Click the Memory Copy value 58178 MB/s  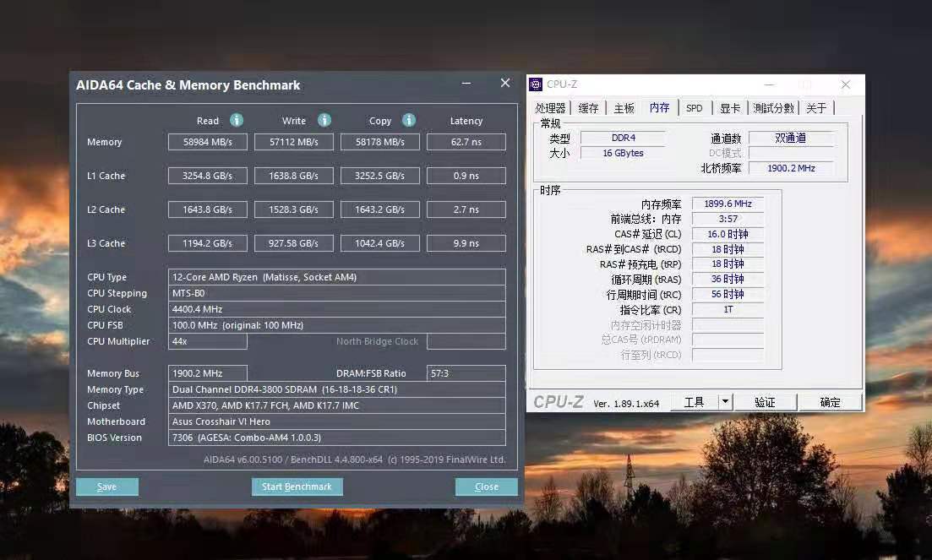tap(380, 142)
